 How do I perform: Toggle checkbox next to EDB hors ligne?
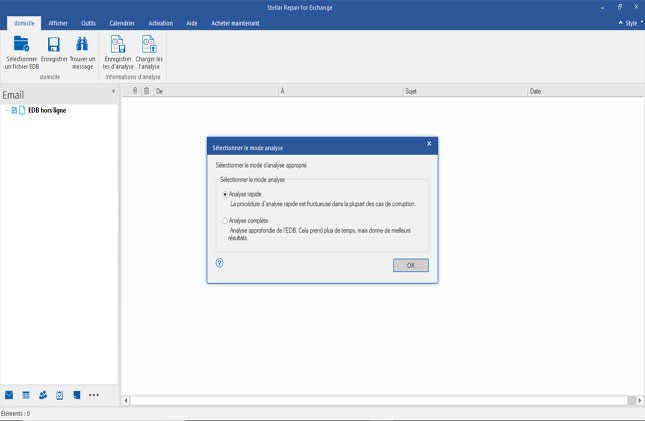tap(14, 110)
